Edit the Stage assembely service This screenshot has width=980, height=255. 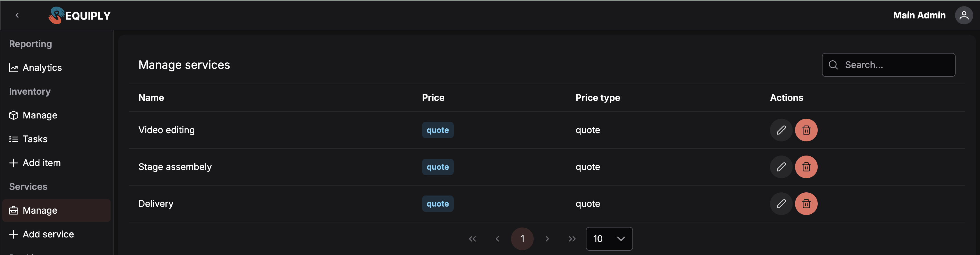coord(781,167)
